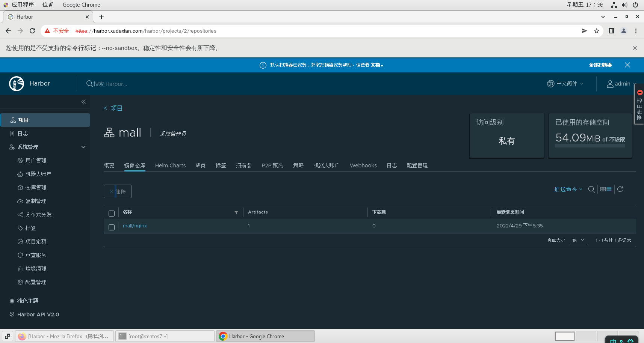The height and width of the screenshot is (343, 644).
Task: Open 垃圾清理 in the sidebar
Action: pos(36,269)
